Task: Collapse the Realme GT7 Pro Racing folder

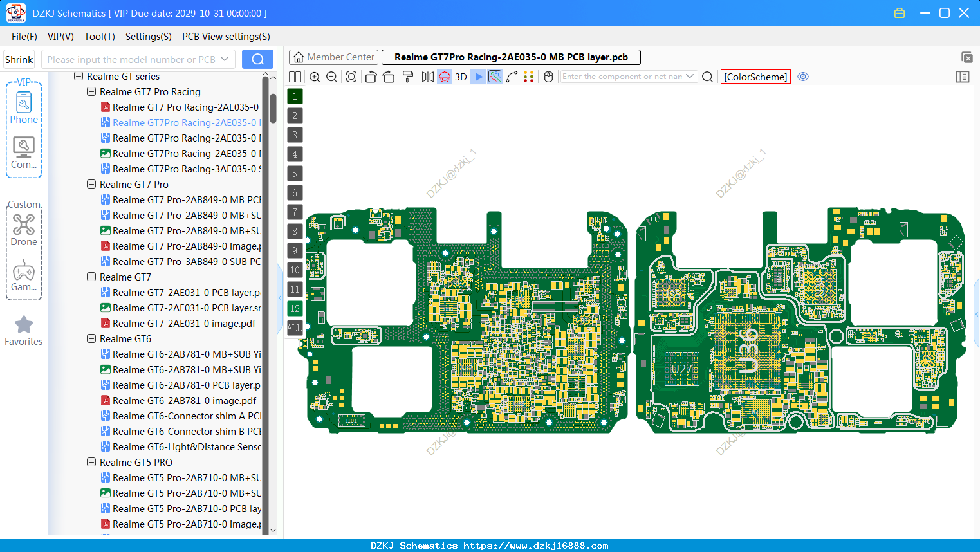Action: pyautogui.click(x=91, y=92)
